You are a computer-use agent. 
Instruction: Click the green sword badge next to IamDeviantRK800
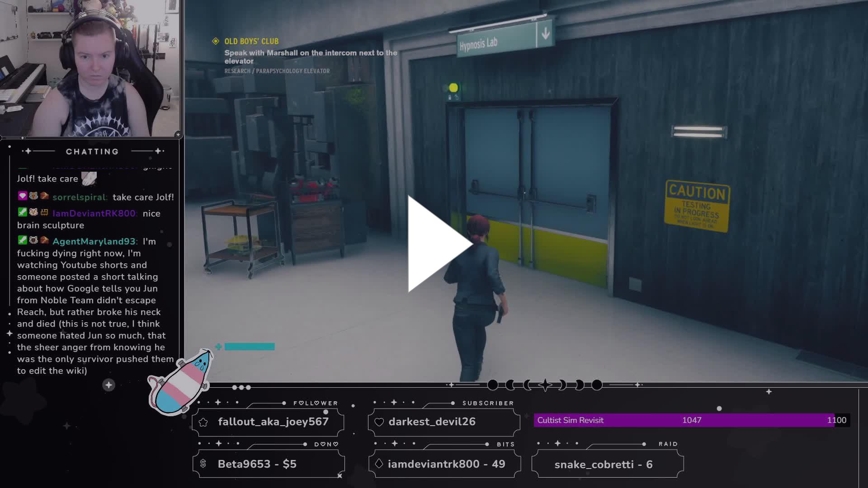pyautogui.click(x=22, y=213)
